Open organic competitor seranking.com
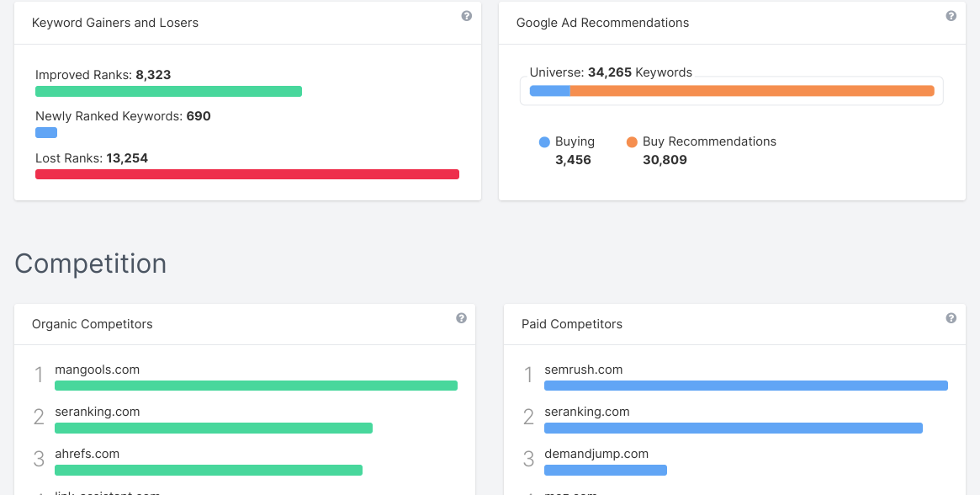 point(97,412)
